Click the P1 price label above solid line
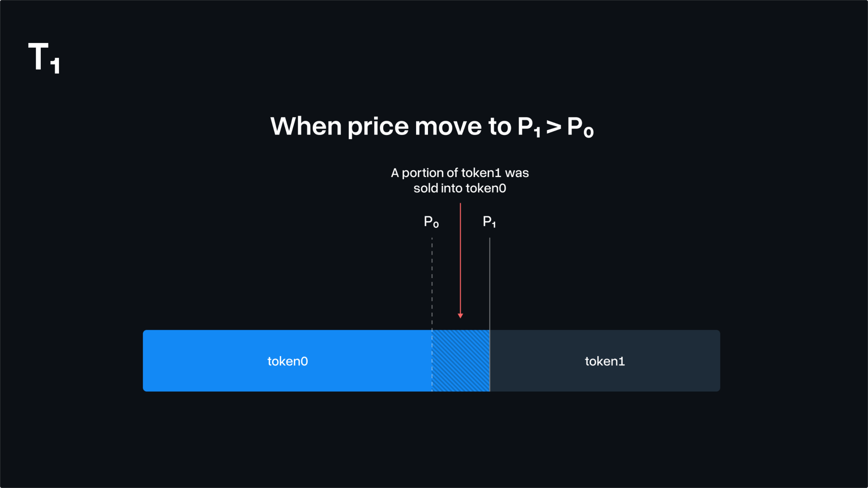Image resolution: width=868 pixels, height=488 pixels. tap(490, 222)
